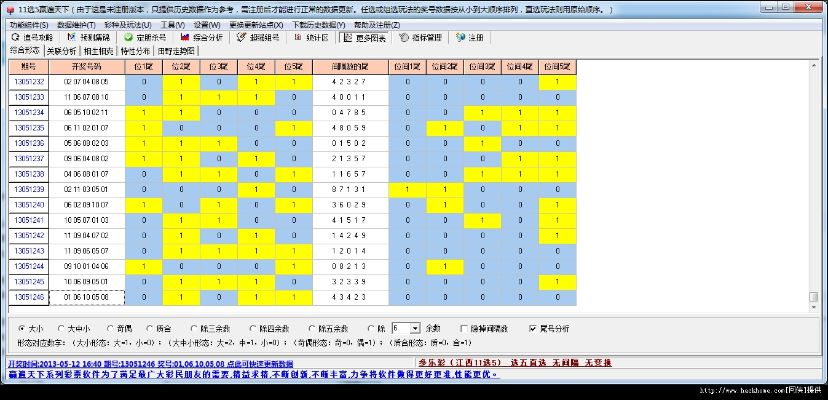Select the 更多图表 toolbar button

pos(364,38)
